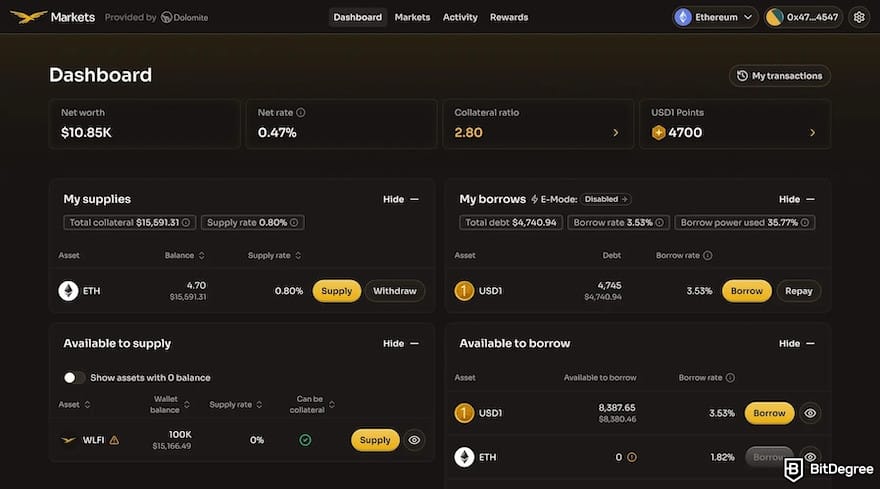Screen dimensions: 880x489
Task: Switch to the Markets tab
Action: (x=412, y=17)
